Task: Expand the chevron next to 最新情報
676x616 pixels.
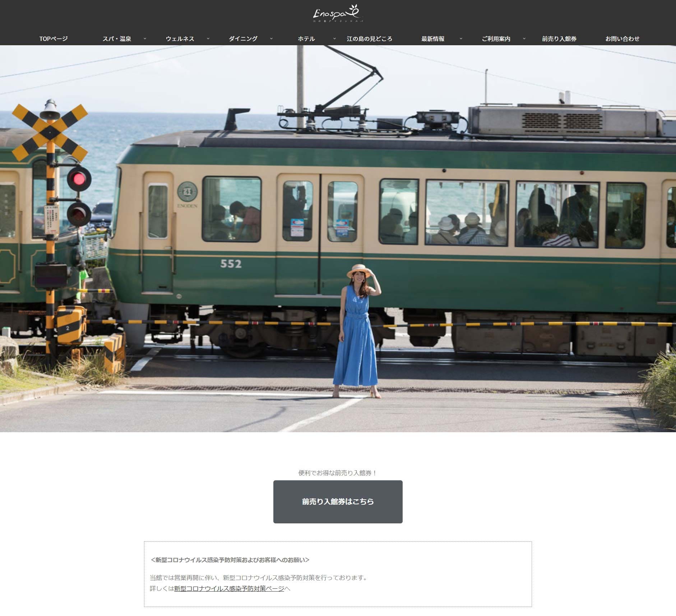Action: tap(461, 39)
